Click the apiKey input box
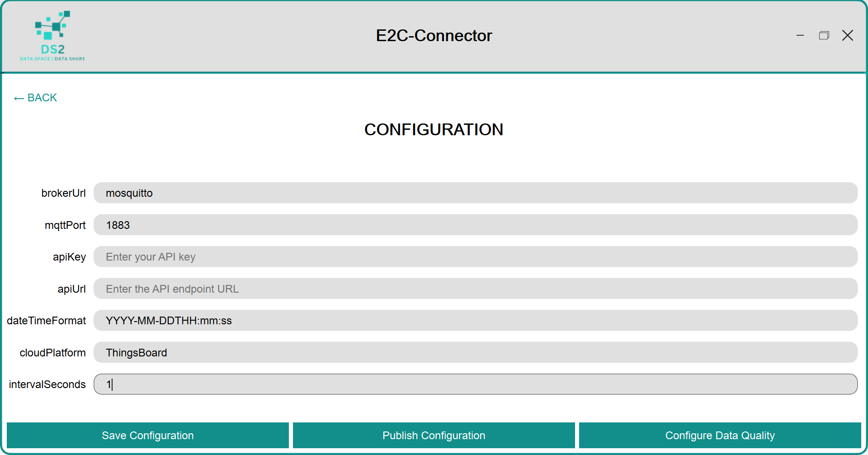 475,257
